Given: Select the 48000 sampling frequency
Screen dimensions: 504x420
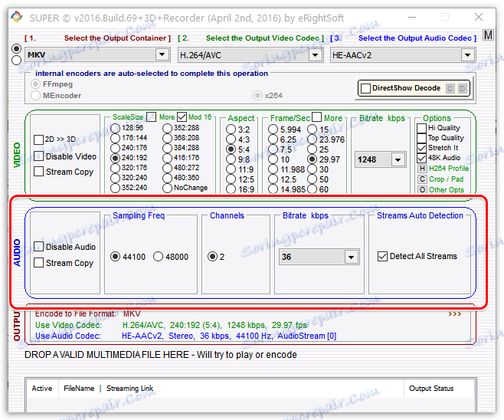Looking at the screenshot, I should pos(159,257).
